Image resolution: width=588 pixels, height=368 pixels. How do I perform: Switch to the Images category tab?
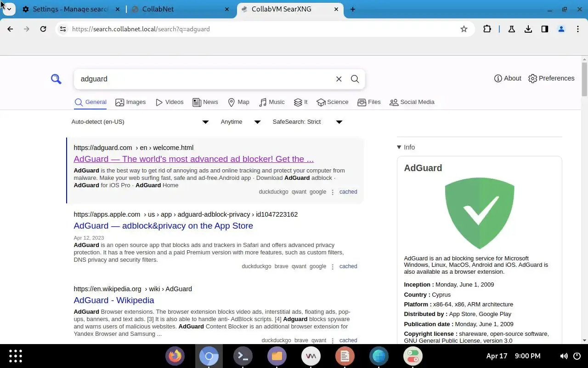(x=130, y=102)
